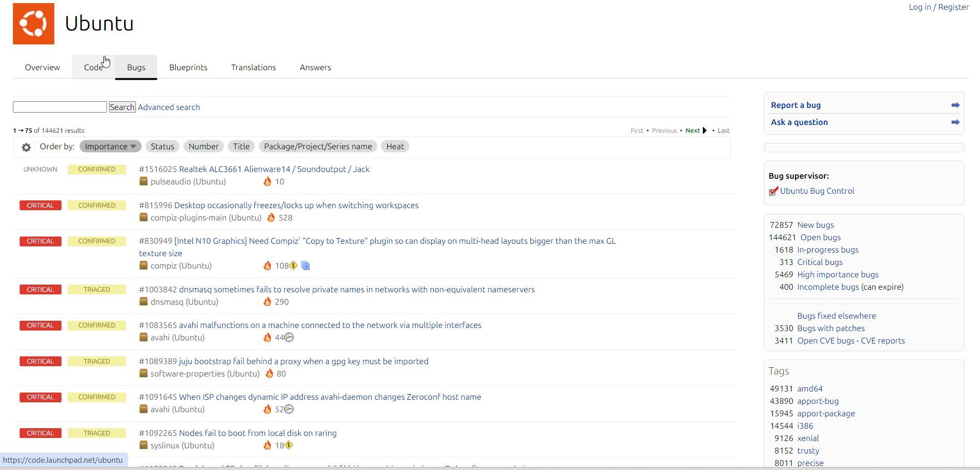Filter by Critical bugs

point(820,262)
